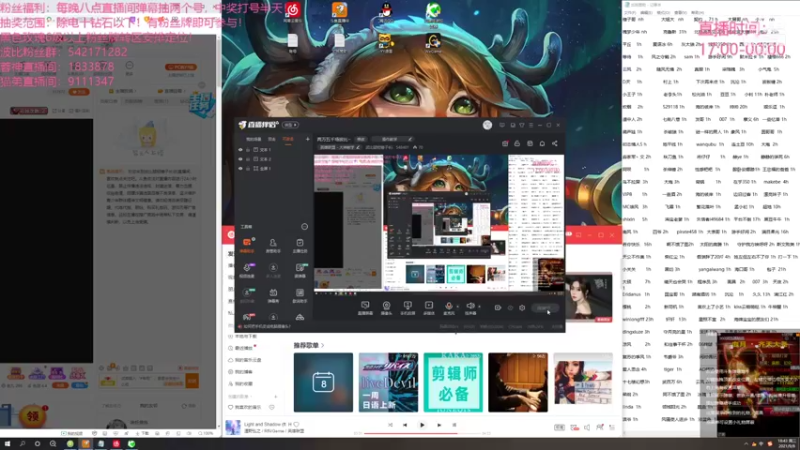
Task: Open third tool in toolbox second row
Action: click(300, 270)
